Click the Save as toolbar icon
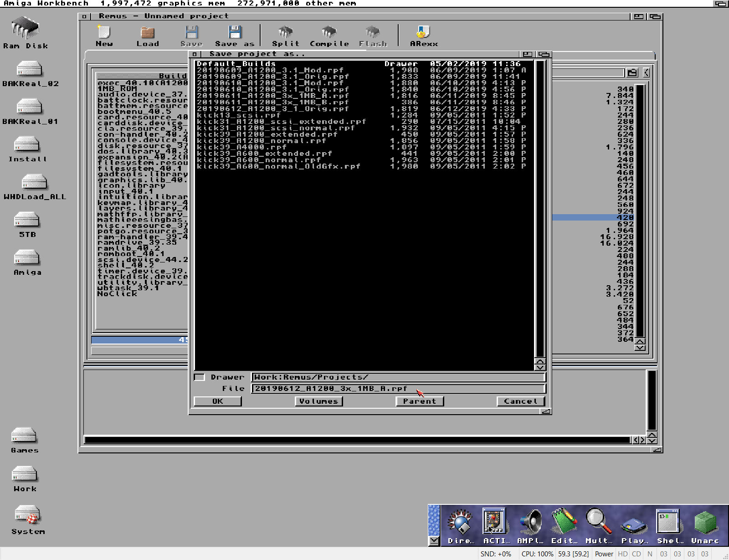Image resolution: width=729 pixels, height=560 pixels. [235, 36]
